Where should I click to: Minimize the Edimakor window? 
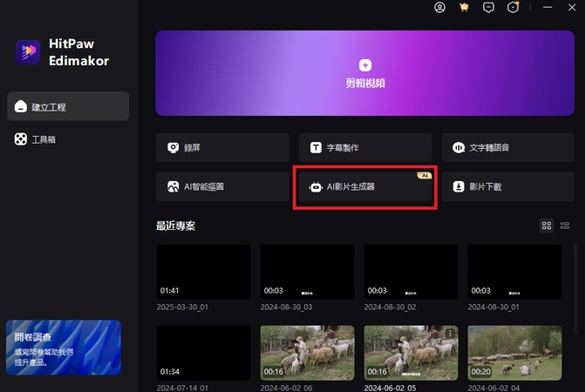548,8
